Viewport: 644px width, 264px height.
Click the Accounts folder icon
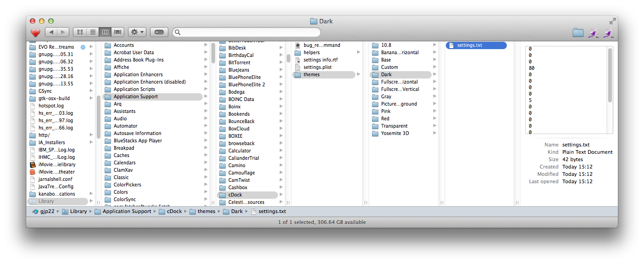[108, 45]
